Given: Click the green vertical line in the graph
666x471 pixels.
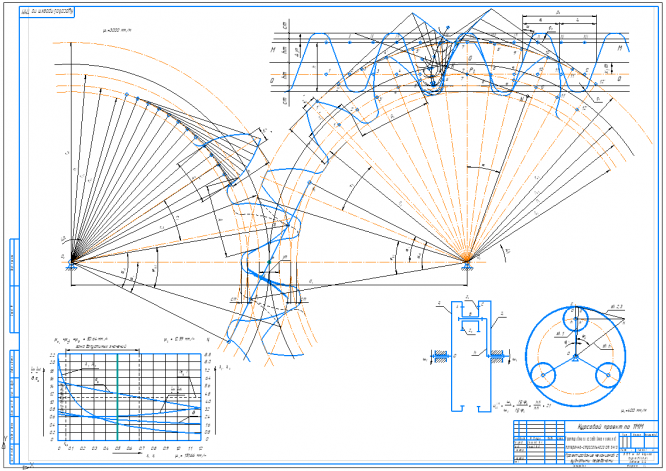Looking at the screenshot, I should 117,397.
